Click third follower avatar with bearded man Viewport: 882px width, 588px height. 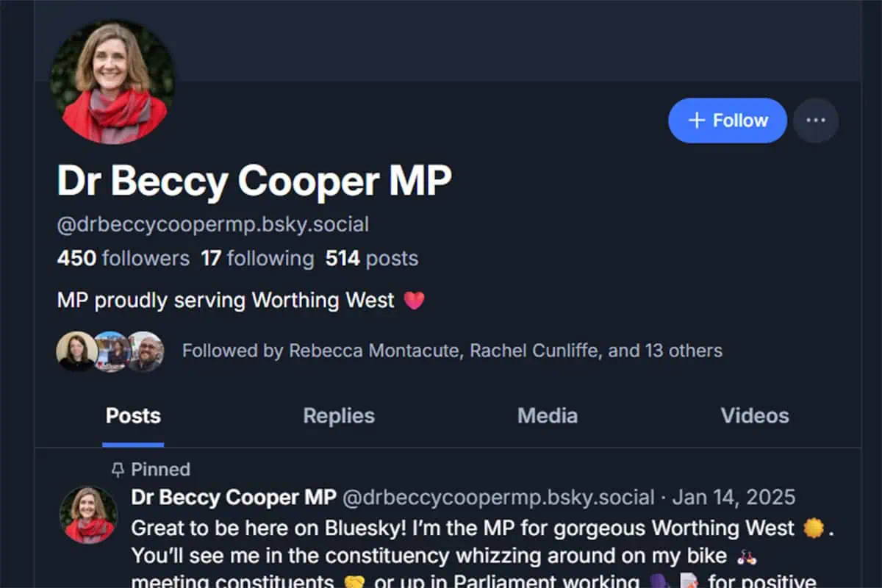(145, 351)
